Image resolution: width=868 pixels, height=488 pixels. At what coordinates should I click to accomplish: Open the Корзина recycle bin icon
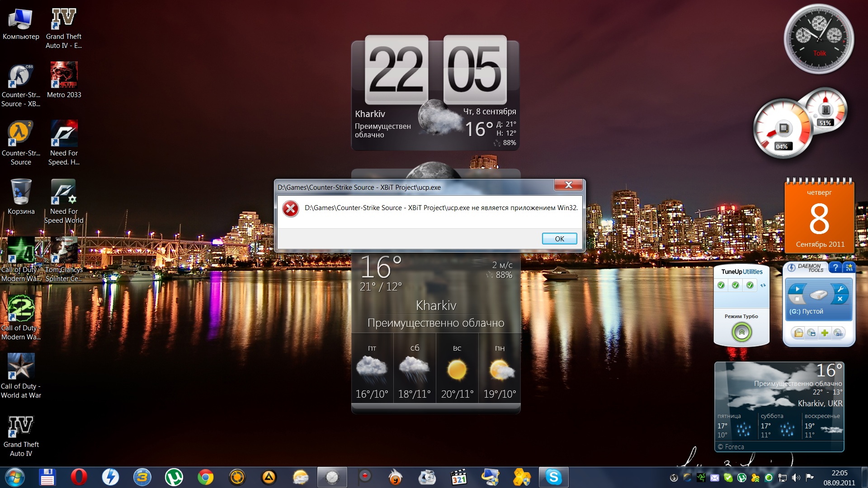click(21, 192)
